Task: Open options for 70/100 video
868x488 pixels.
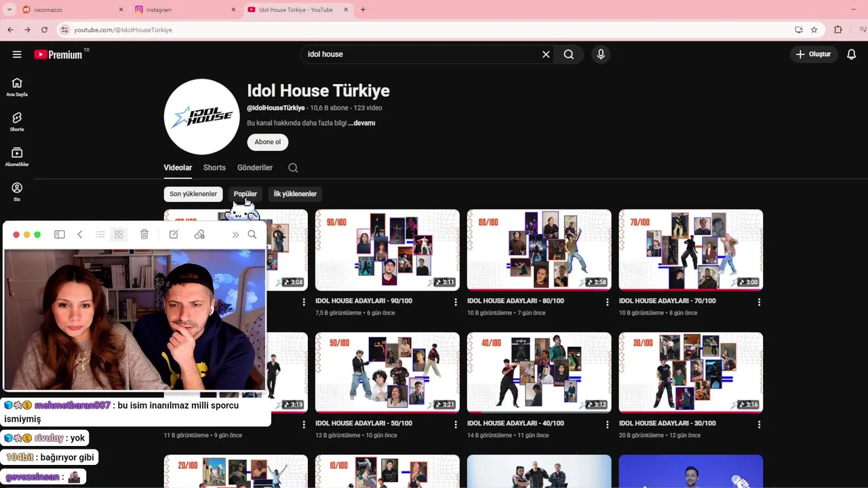Action: click(x=759, y=302)
